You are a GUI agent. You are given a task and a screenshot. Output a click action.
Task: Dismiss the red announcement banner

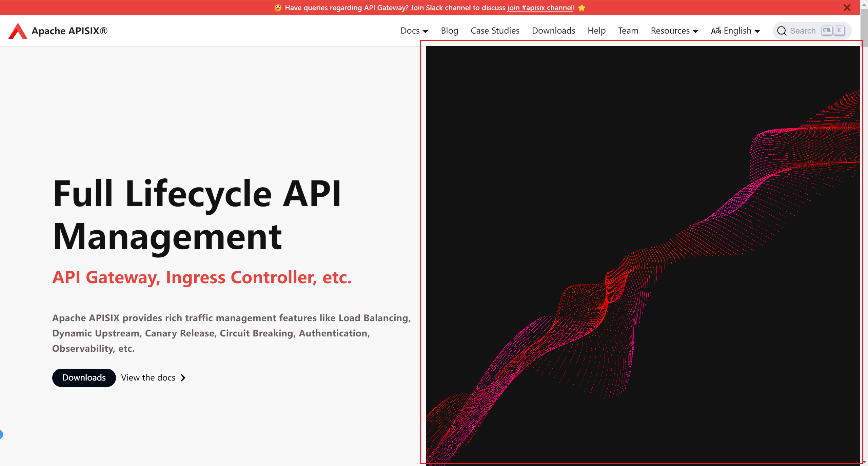pos(847,8)
